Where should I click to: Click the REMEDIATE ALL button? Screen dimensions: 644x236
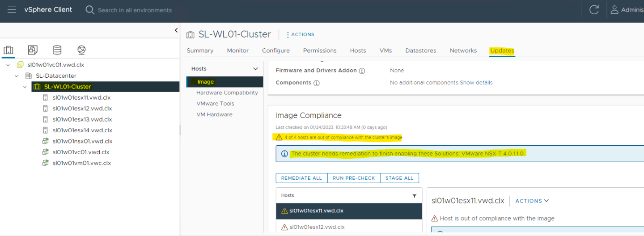[x=301, y=178]
